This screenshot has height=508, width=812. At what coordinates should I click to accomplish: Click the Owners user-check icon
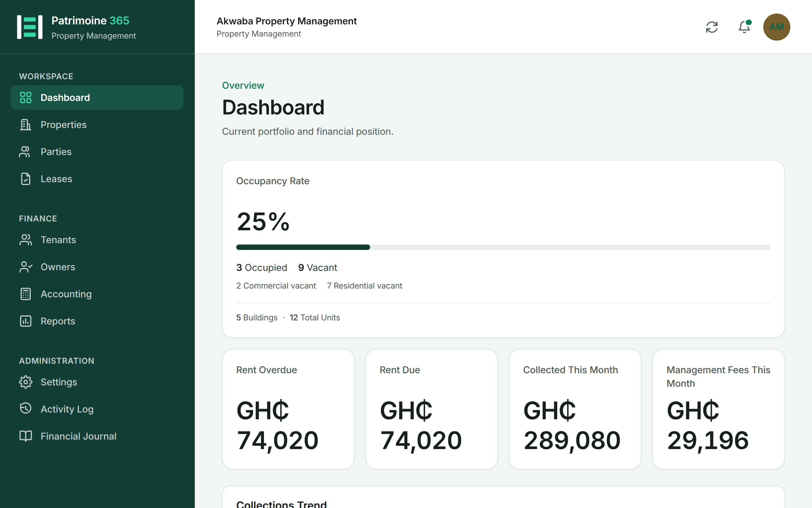click(x=26, y=267)
